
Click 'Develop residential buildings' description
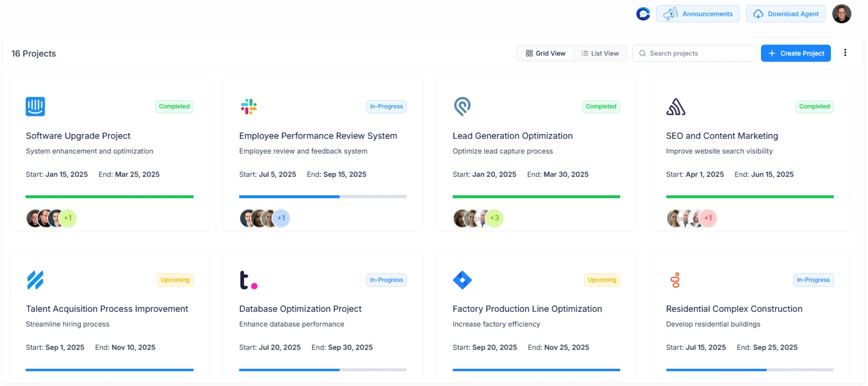[713, 324]
